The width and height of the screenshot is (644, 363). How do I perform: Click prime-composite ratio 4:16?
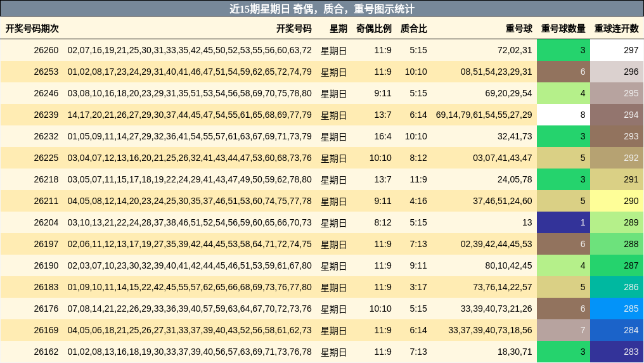[418, 201]
